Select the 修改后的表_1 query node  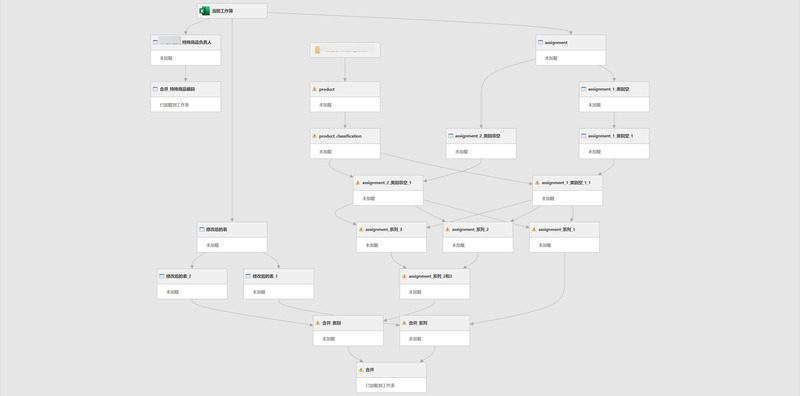tap(279, 284)
